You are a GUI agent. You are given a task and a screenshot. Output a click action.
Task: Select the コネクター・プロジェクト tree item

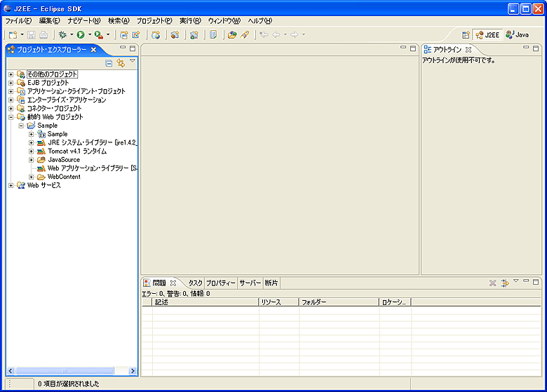point(55,109)
